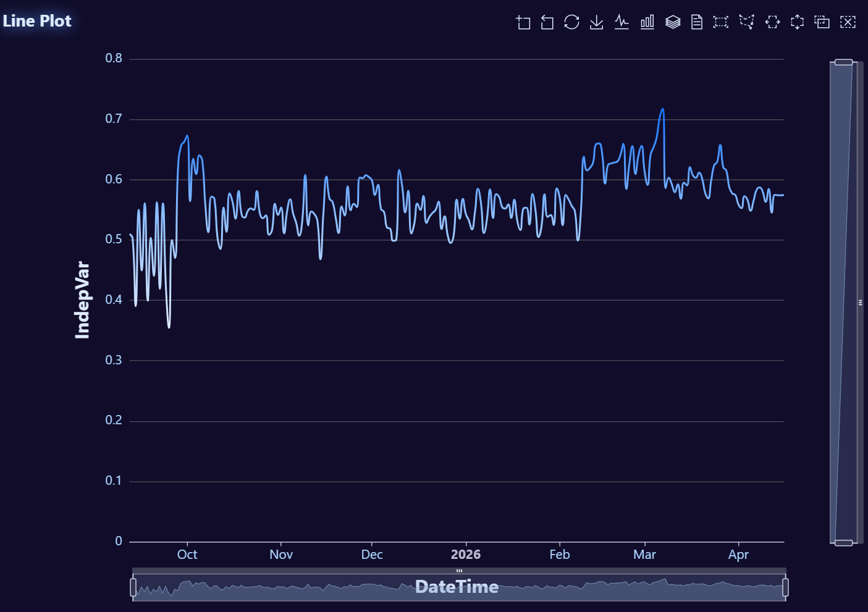Select the polygon lasso brush tool
Screen dimensions: 868x612
pos(747,23)
